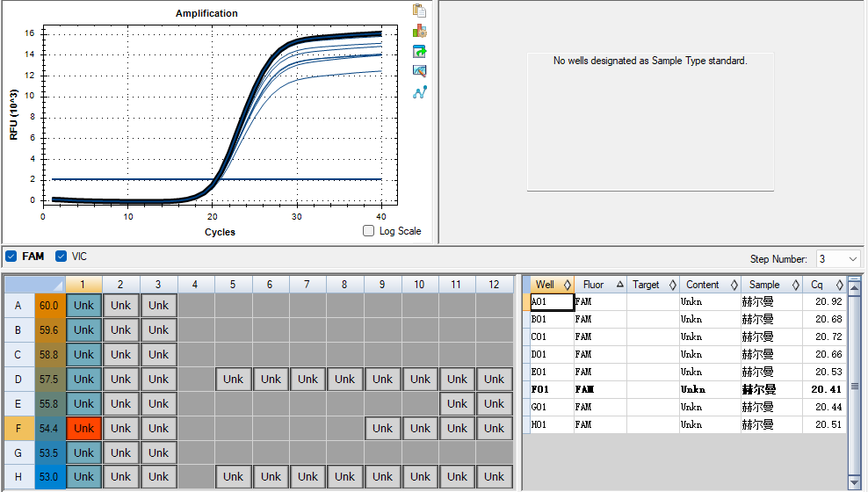Open trace style editor icon with pencil

[420, 71]
